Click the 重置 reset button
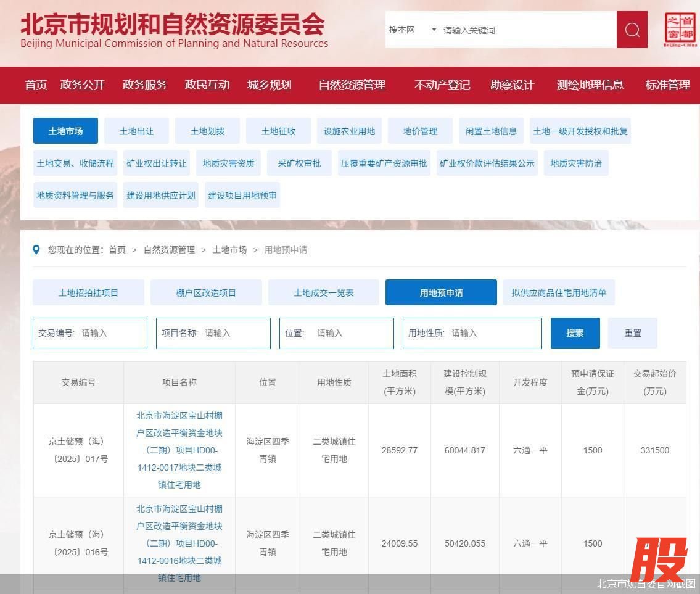The width and height of the screenshot is (700, 594). point(632,332)
